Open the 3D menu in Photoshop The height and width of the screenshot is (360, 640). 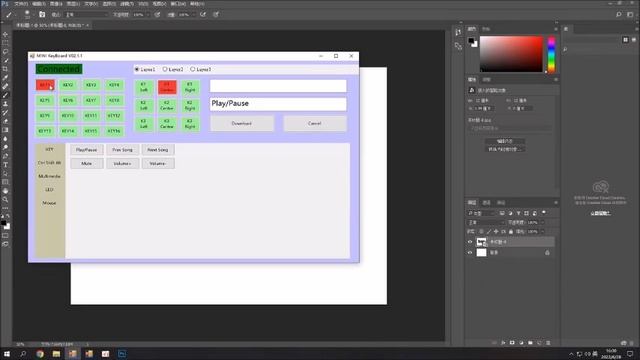pos(143,4)
